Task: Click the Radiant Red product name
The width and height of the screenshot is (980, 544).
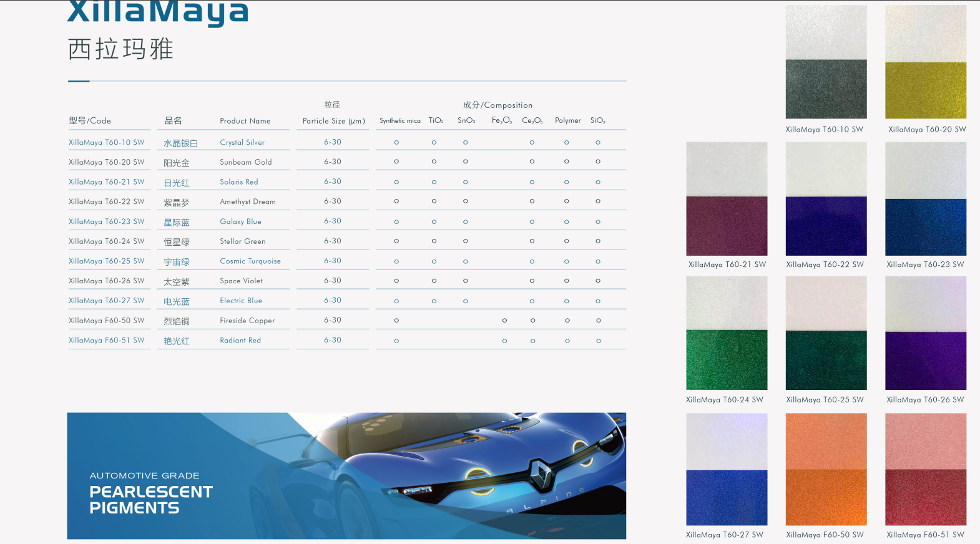Action: 240,341
